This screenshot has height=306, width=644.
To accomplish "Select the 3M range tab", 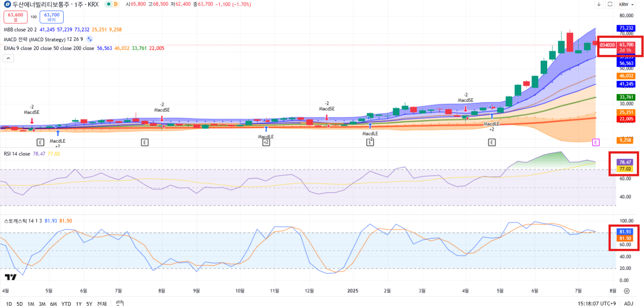I will [42, 304].
